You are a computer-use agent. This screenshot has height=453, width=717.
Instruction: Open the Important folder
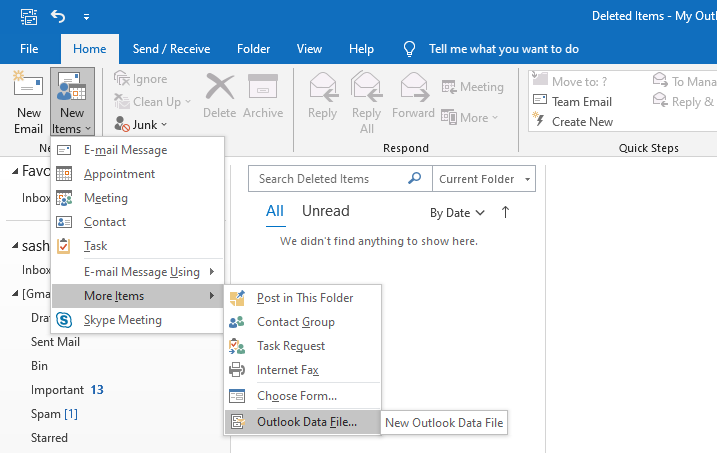tap(58, 390)
